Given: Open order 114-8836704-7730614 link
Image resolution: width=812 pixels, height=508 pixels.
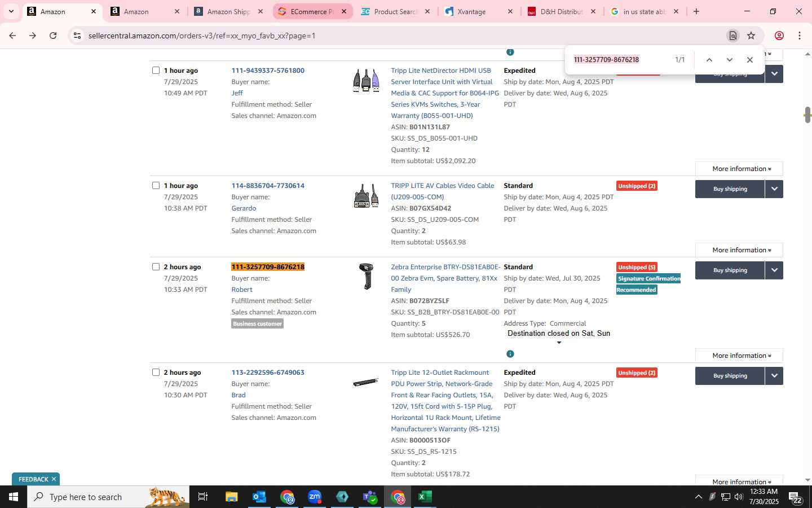Looking at the screenshot, I should tap(268, 186).
